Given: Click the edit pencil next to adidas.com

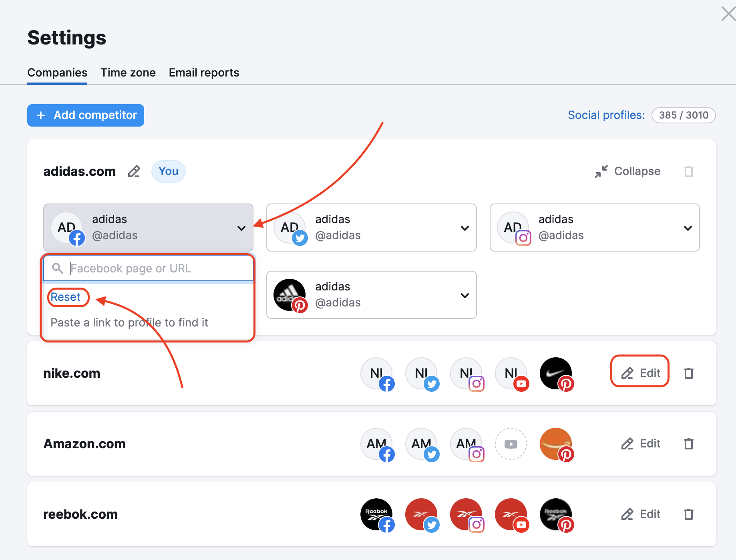Looking at the screenshot, I should tap(134, 171).
